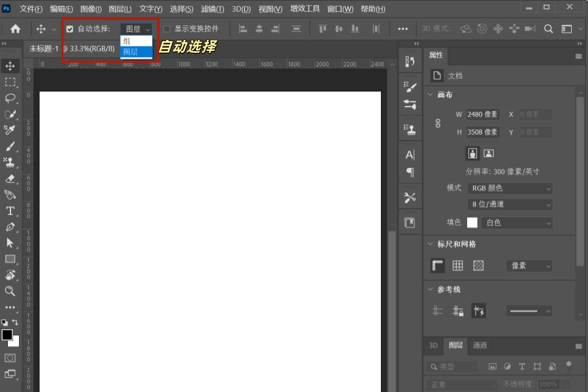Click align horizontal centers icon
This screenshot has height=392, width=588.
point(259,29)
